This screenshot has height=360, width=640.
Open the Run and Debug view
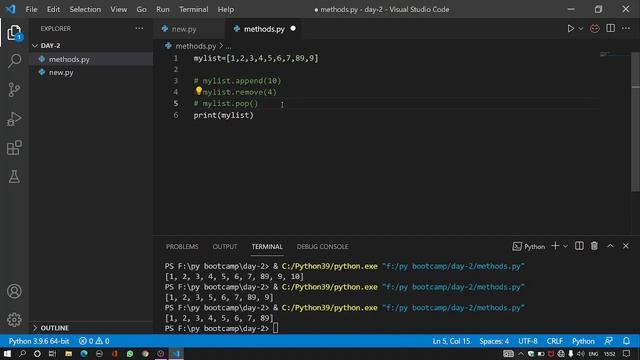(14, 119)
